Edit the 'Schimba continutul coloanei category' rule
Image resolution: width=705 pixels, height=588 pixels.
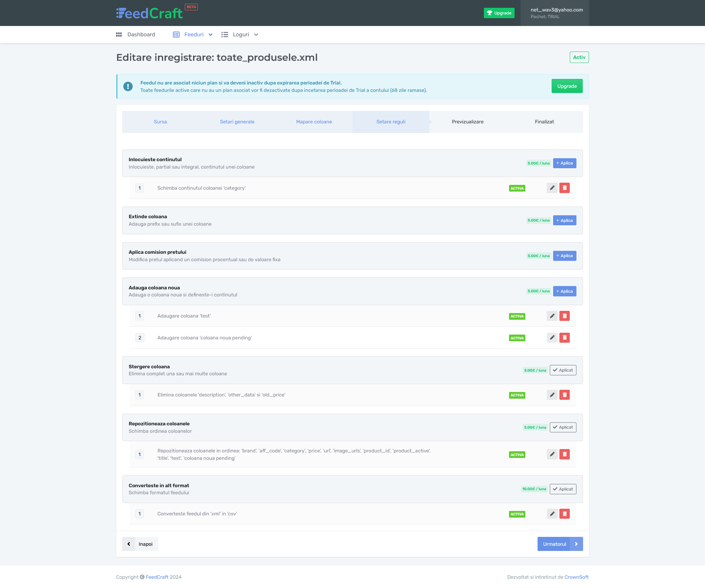pos(552,188)
